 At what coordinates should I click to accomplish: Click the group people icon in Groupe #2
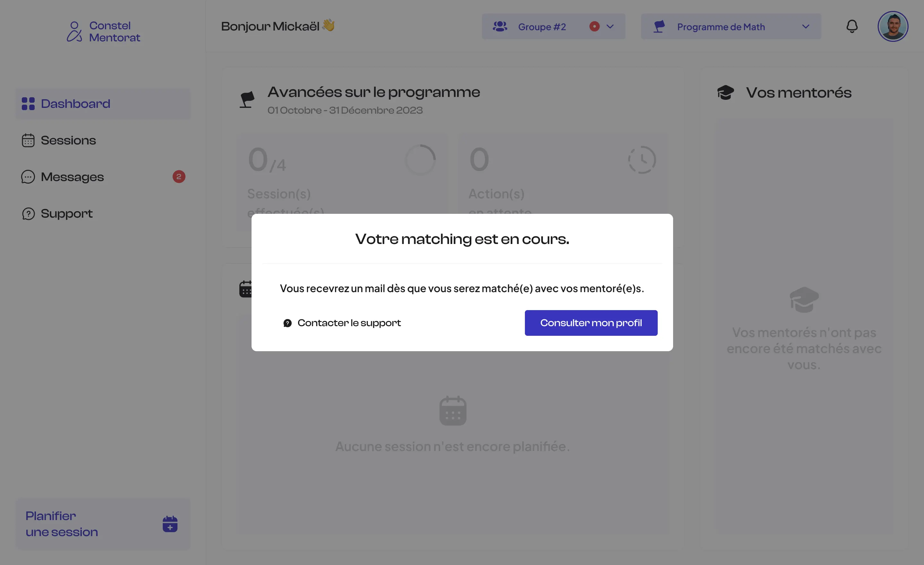(500, 27)
